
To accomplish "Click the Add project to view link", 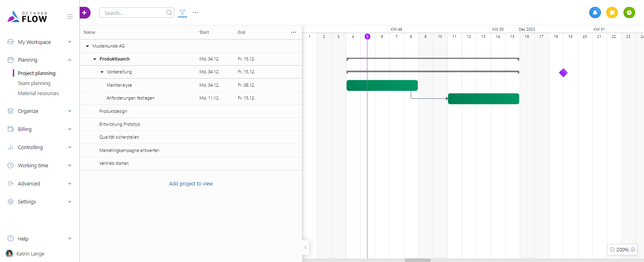I will pyautogui.click(x=191, y=184).
